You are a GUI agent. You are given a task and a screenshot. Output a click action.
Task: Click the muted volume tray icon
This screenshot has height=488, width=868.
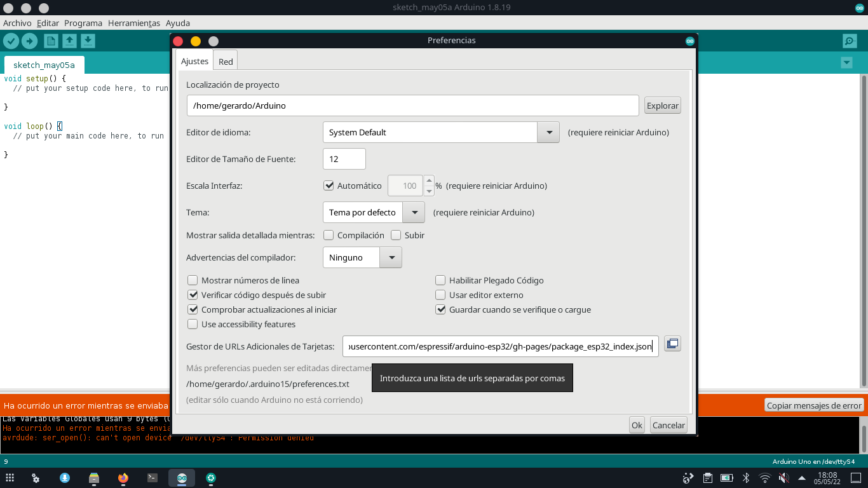[784, 478]
